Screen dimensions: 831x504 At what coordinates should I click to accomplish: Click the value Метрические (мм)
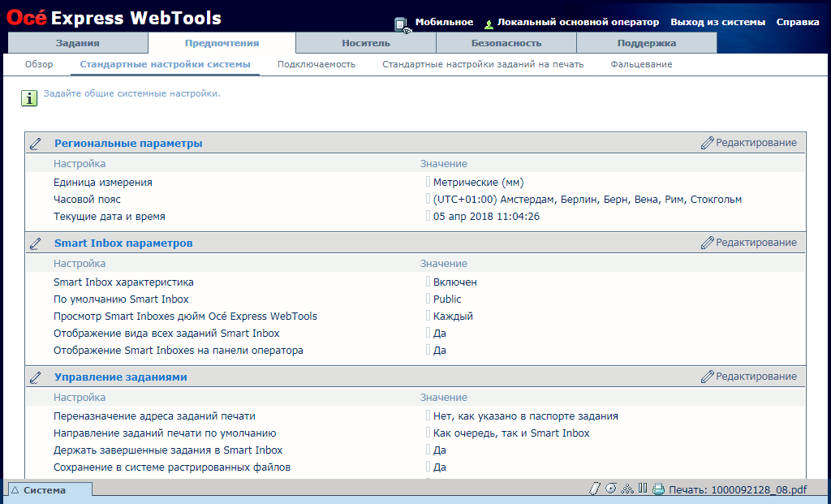tap(479, 183)
